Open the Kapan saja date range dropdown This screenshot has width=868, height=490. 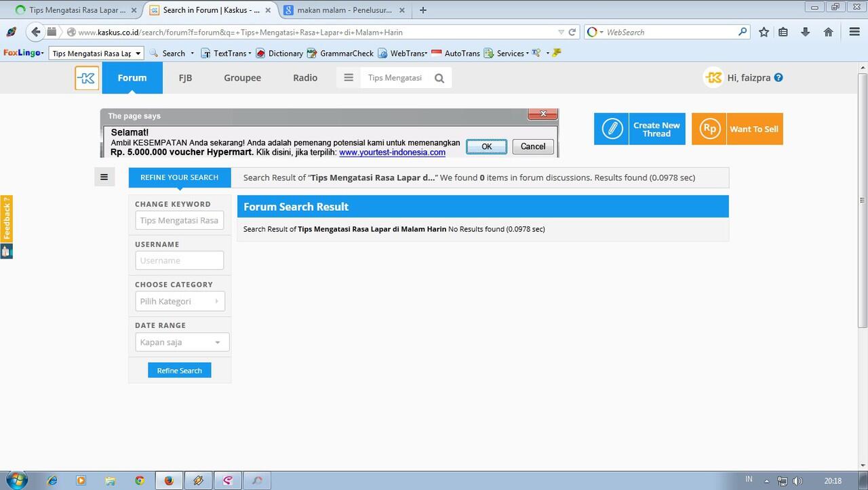tap(182, 342)
